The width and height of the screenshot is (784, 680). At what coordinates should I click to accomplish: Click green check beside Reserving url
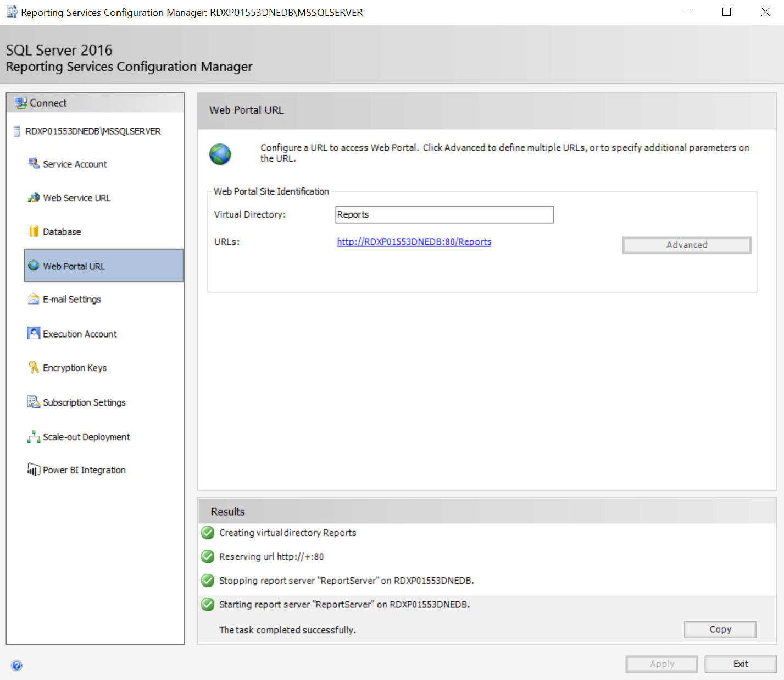click(208, 557)
